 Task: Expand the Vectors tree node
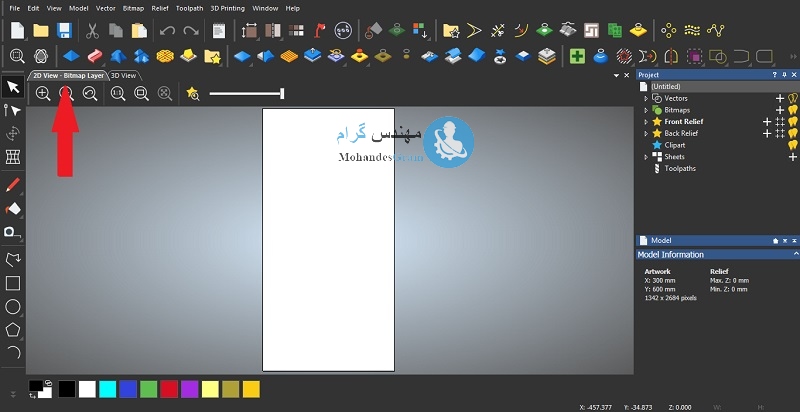tap(646, 98)
